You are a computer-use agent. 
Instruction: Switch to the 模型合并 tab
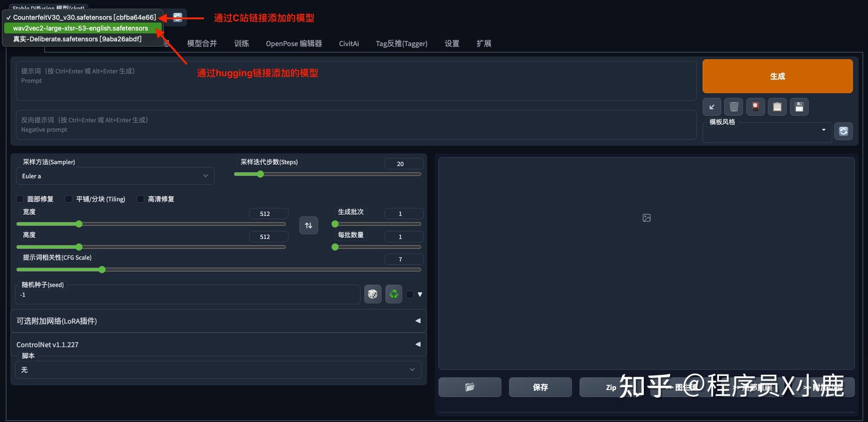(202, 43)
